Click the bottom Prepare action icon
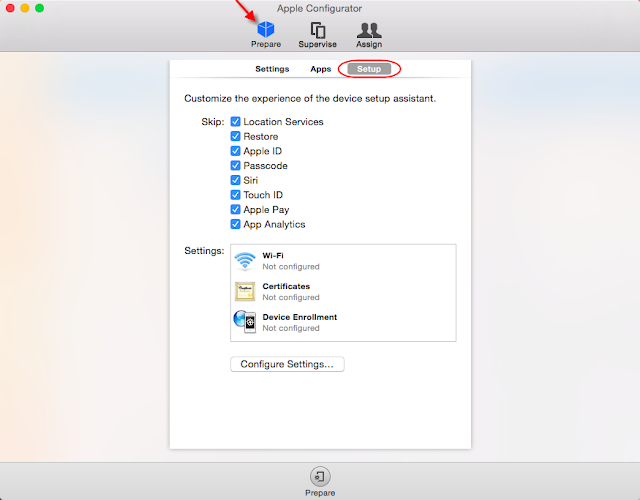The width and height of the screenshot is (640, 500). tap(320, 476)
